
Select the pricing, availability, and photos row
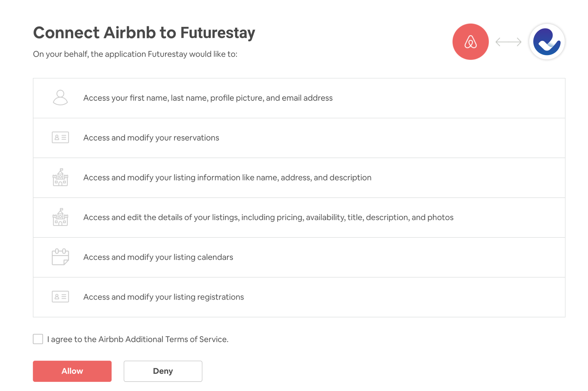pos(299,217)
